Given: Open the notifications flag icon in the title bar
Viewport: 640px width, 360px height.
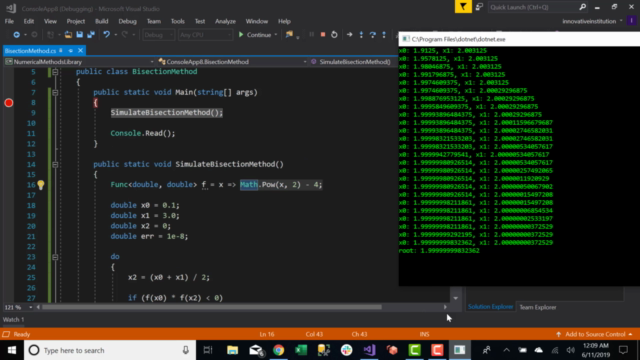Looking at the screenshot, I should point(463,7).
